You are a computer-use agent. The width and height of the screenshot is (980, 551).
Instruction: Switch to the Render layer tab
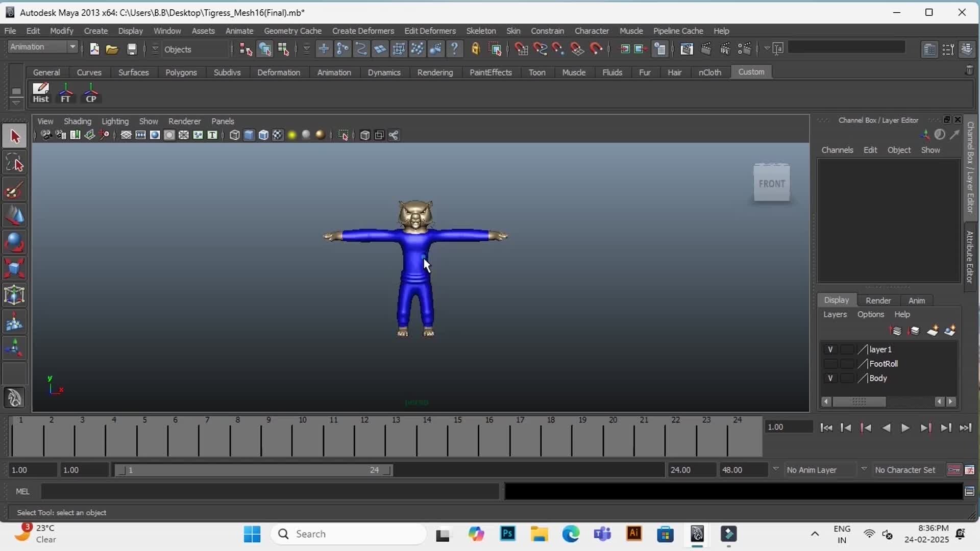coord(878,300)
